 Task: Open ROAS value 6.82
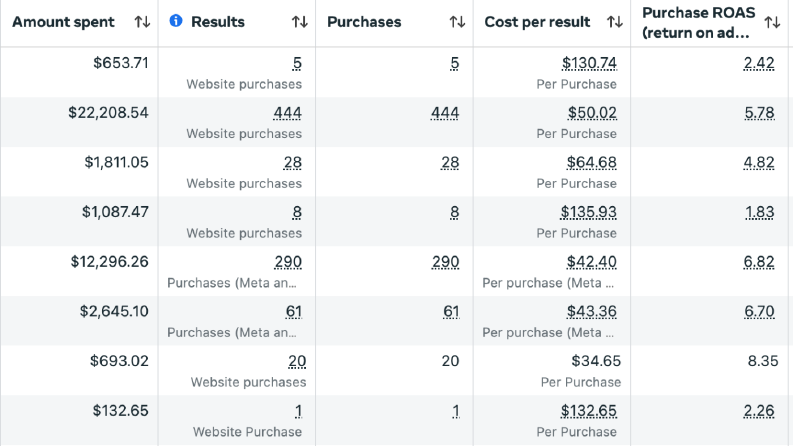[x=759, y=261]
